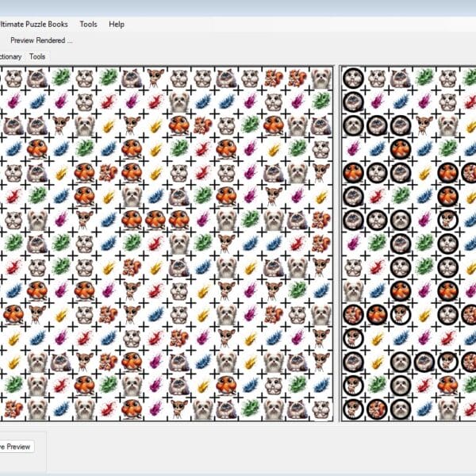Select the grumpy cat beside the top-left hamster in left puzzle
The height and width of the screenshot is (476, 476).
click(x=36, y=78)
